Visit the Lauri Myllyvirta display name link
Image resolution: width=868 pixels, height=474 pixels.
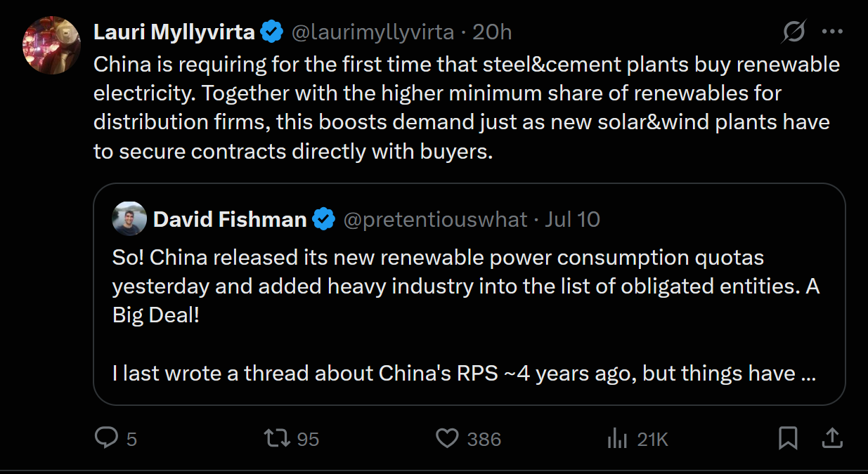click(x=174, y=32)
